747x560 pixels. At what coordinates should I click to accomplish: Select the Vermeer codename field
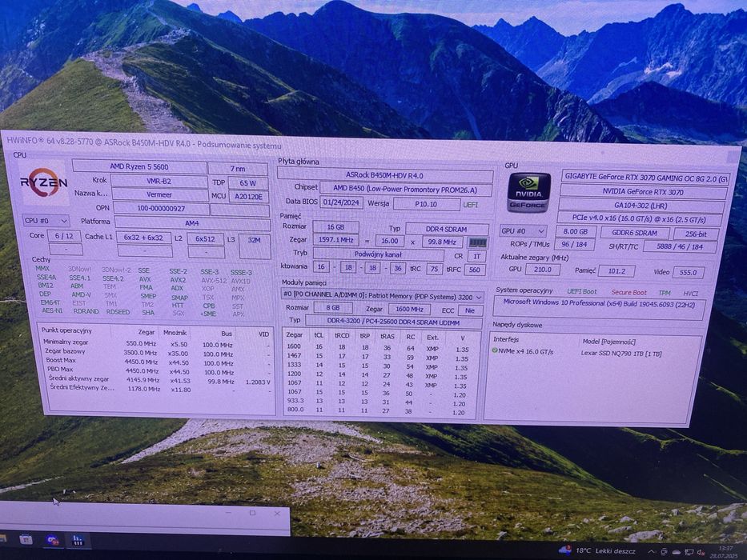[x=159, y=194]
